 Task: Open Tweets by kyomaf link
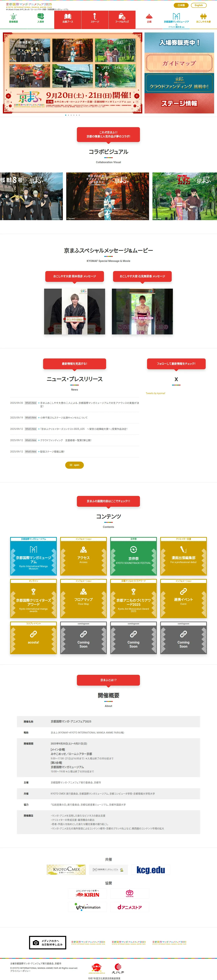point(155,393)
